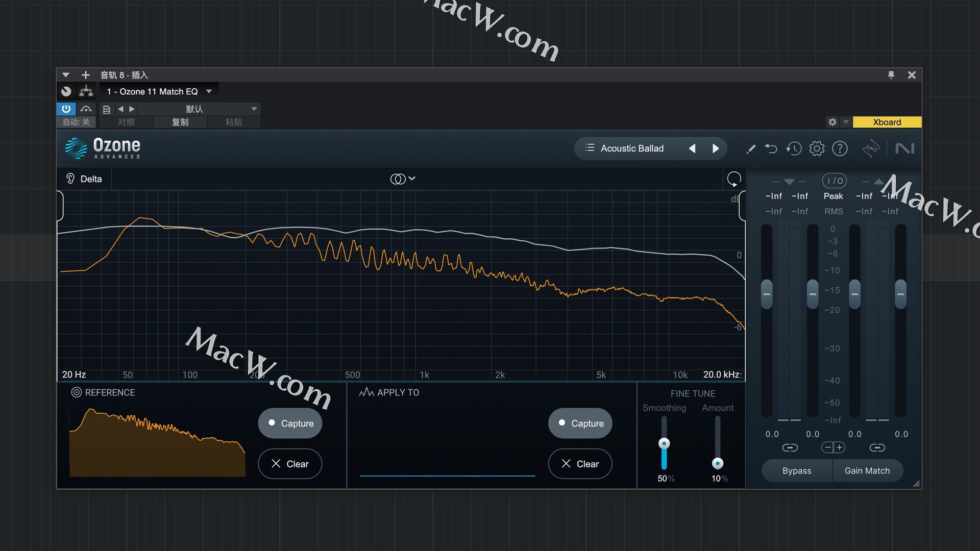Toggle output channel link icon
This screenshot has width=980, height=551.
pos(877,447)
